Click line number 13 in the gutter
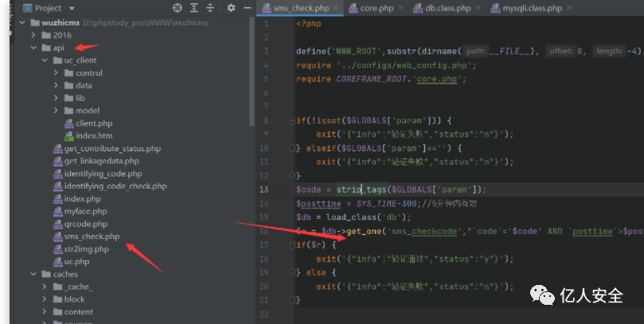The height and width of the screenshot is (324, 644). [x=263, y=189]
